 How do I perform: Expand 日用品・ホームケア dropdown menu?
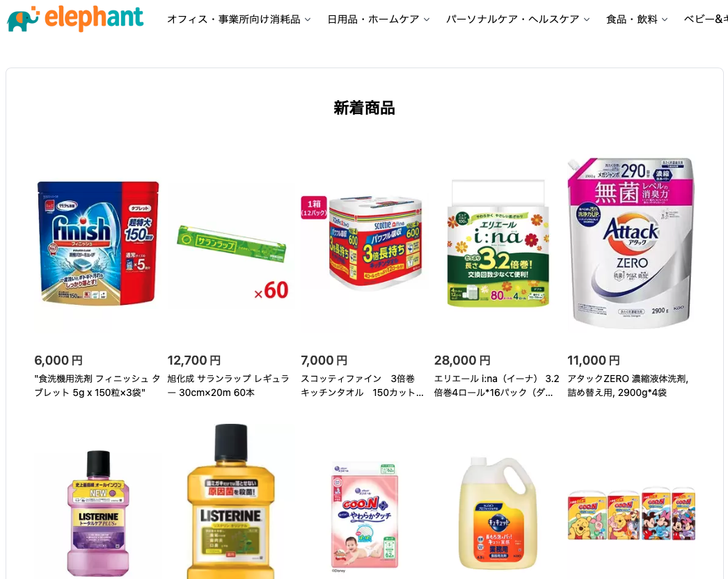[x=379, y=19]
